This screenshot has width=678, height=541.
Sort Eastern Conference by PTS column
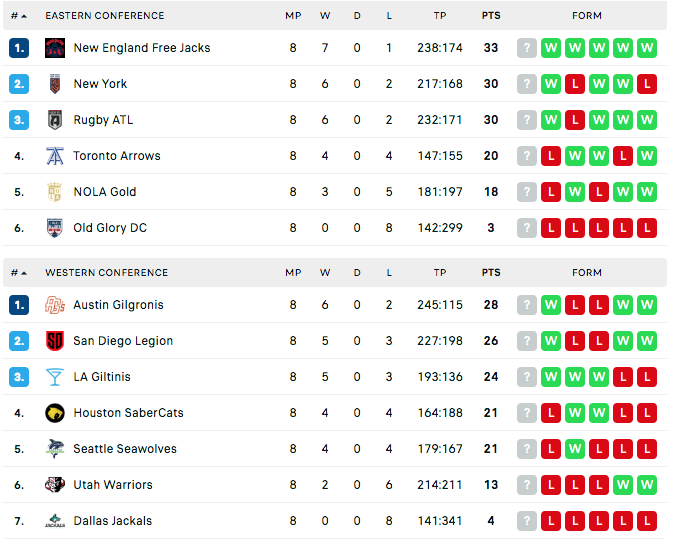(491, 16)
